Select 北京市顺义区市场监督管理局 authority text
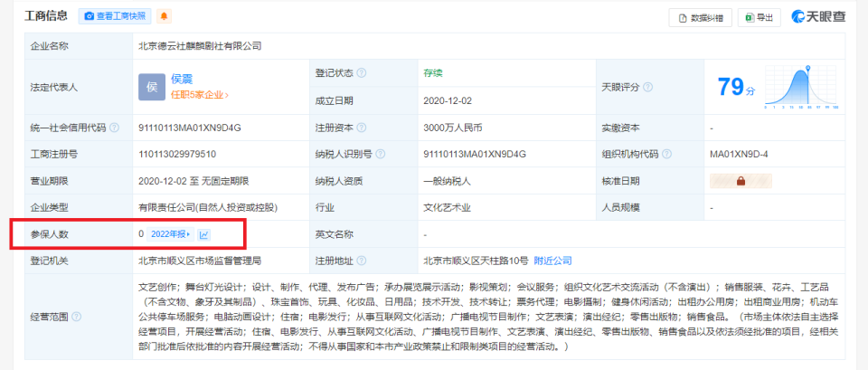 [x=199, y=261]
